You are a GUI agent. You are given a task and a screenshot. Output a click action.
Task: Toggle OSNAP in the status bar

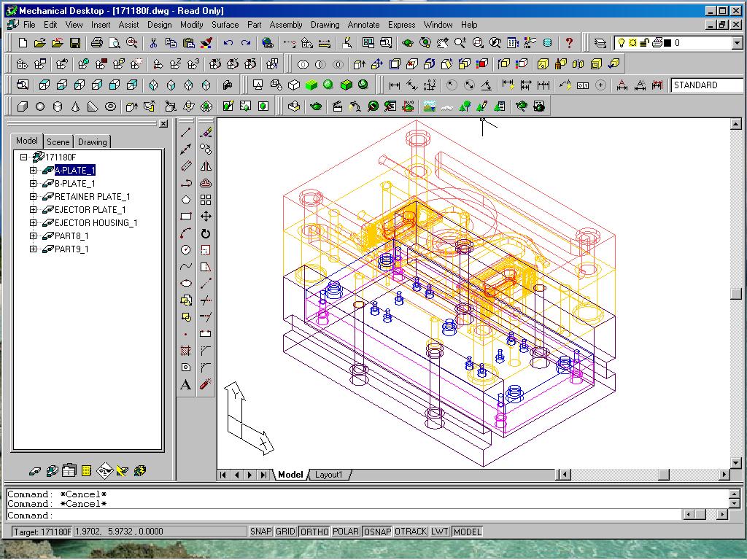coord(377,532)
